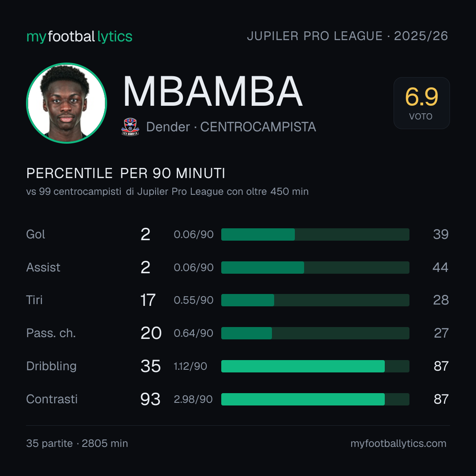Select the Contrasti percentile bar
The image size is (476, 476).
pyautogui.click(x=315, y=399)
